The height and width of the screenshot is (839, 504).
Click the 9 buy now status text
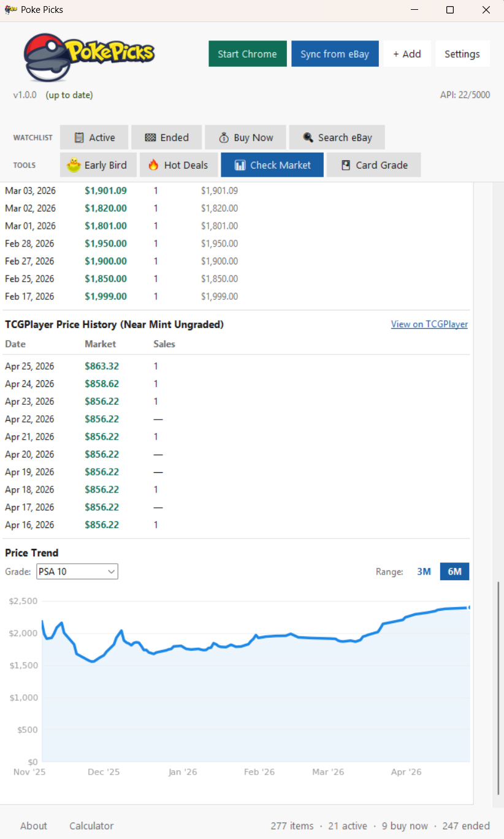405,826
